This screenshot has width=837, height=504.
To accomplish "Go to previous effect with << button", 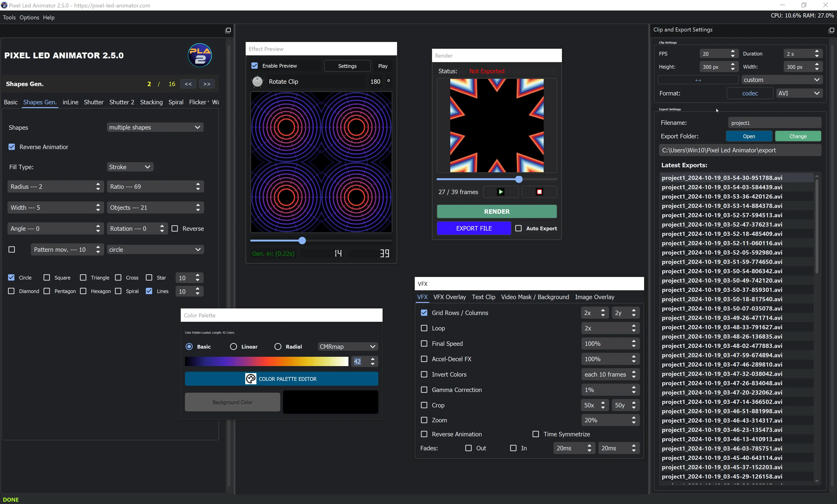I will [x=188, y=84].
